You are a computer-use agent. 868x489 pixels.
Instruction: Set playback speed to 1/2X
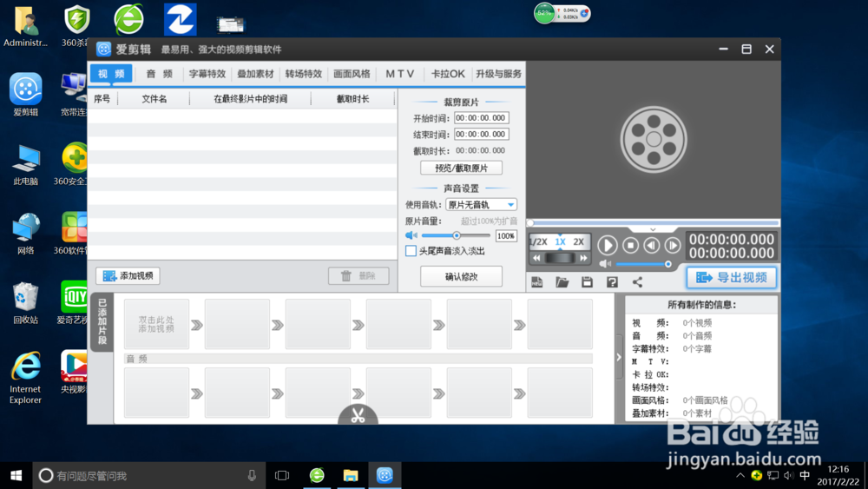[x=539, y=242]
